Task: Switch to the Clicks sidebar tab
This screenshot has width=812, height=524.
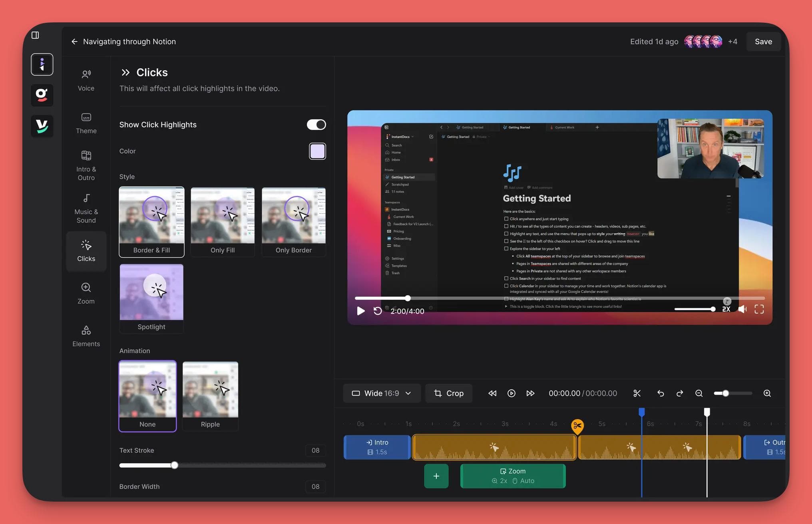Action: [x=86, y=251]
